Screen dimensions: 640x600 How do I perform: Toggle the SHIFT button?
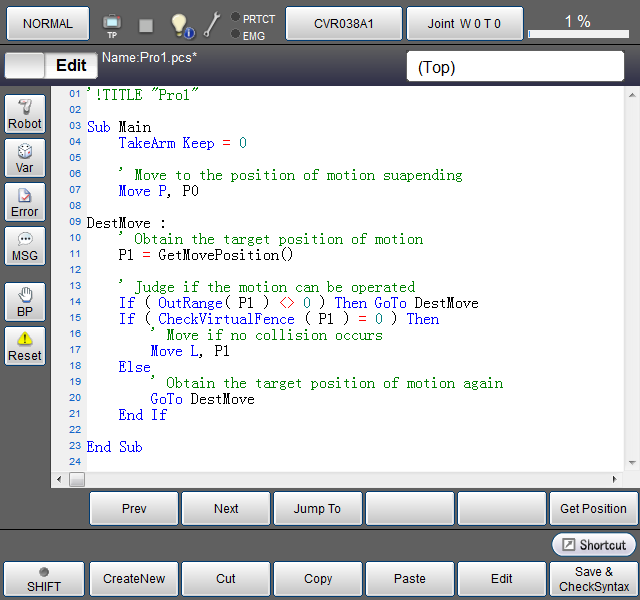click(x=43, y=578)
